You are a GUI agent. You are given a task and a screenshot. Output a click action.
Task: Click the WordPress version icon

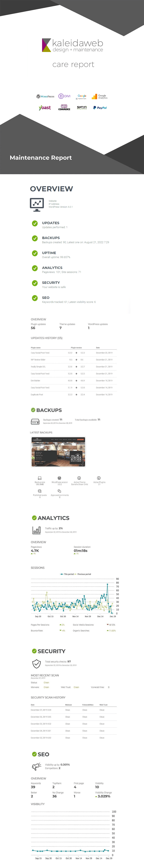click(59, 478)
